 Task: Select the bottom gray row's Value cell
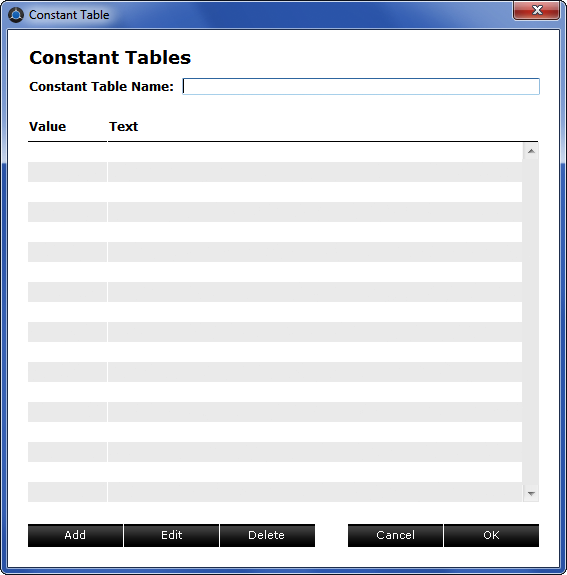(67, 492)
